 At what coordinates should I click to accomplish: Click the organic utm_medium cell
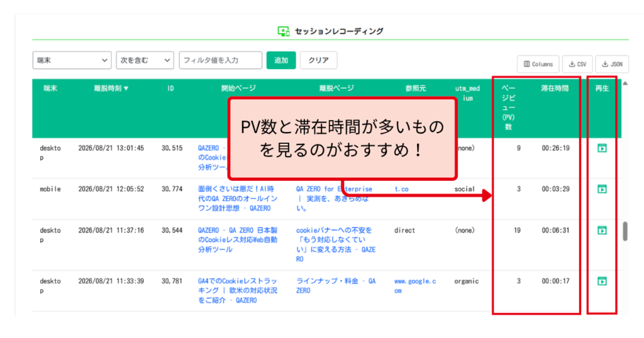(x=467, y=281)
